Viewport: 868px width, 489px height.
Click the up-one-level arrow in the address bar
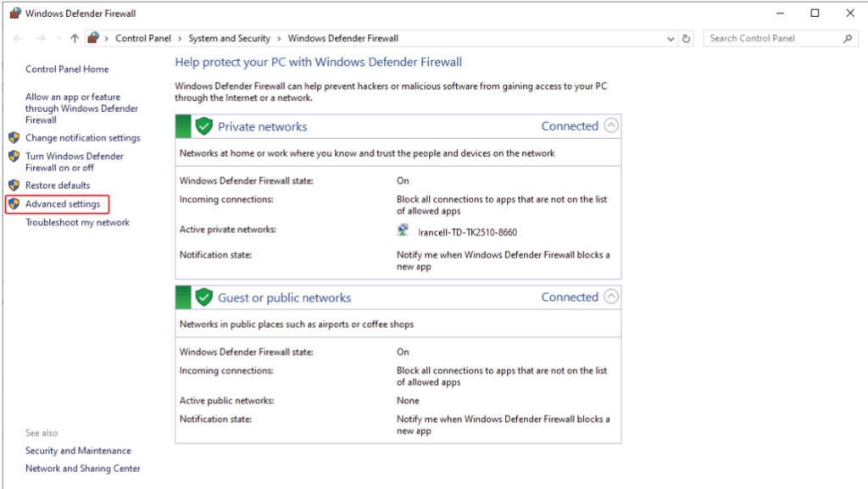point(75,38)
